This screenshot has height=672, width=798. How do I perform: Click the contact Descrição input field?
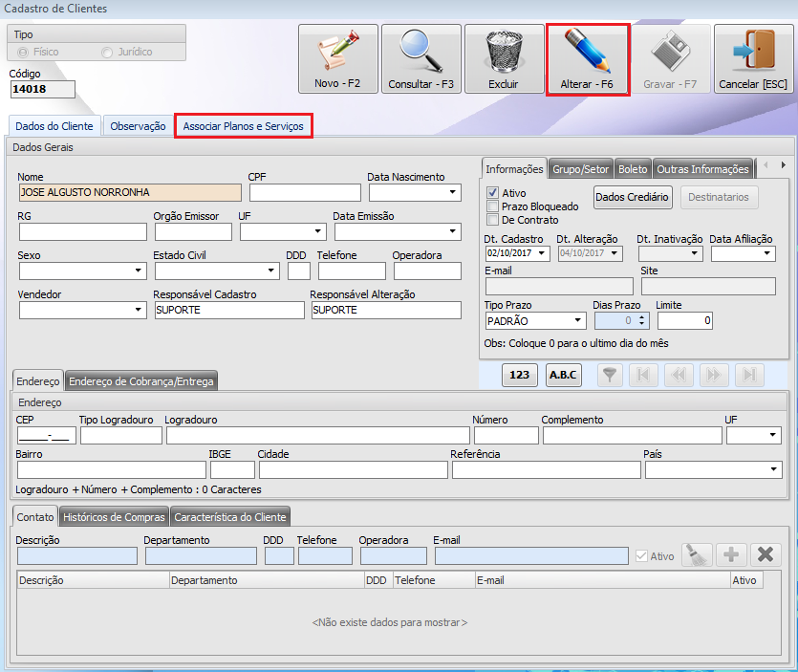77,556
